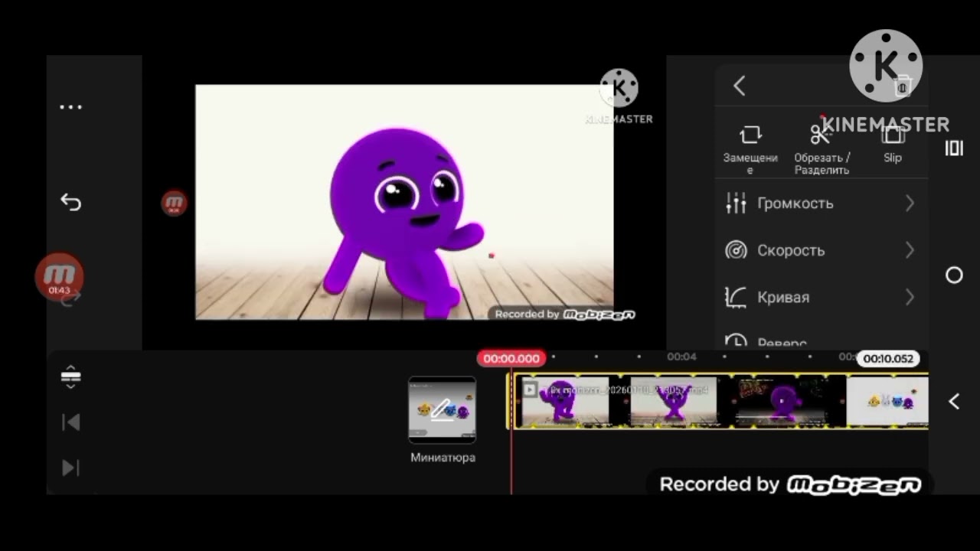980x551 pixels.
Task: Click the undo arrow
Action: (x=70, y=202)
